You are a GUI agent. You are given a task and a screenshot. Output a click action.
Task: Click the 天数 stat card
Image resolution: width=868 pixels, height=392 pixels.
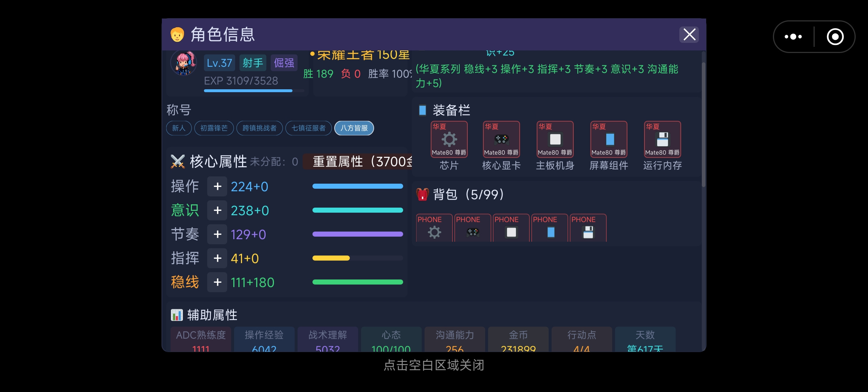[645, 339]
